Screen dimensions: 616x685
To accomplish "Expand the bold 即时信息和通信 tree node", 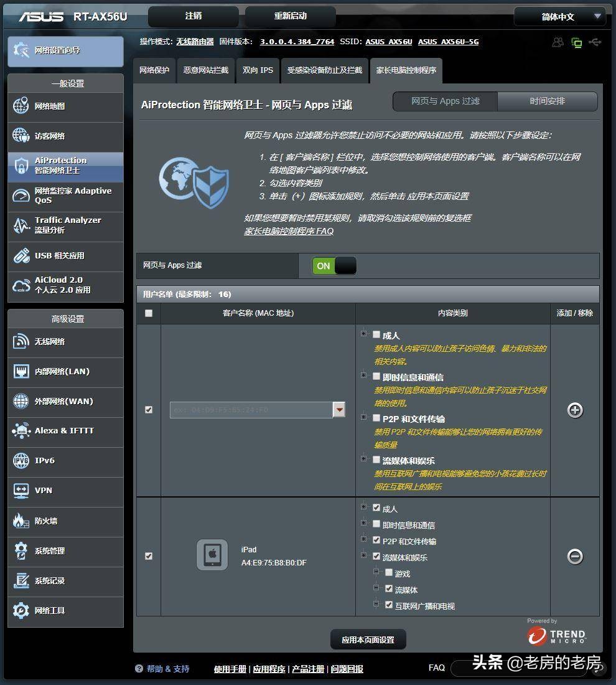I will point(363,376).
